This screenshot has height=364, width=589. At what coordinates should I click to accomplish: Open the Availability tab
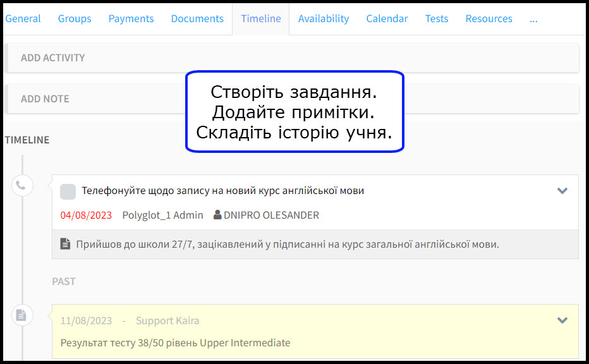pyautogui.click(x=324, y=18)
